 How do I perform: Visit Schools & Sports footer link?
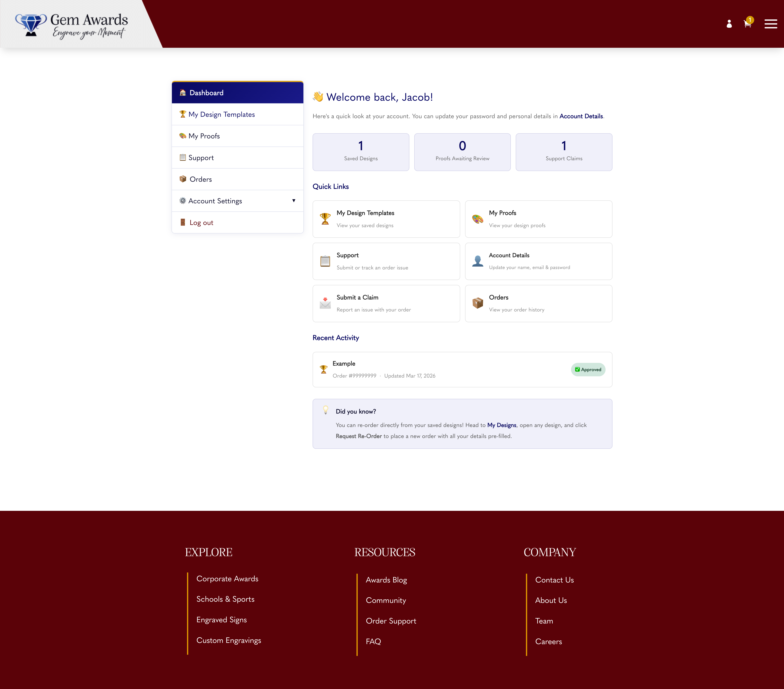(225, 599)
